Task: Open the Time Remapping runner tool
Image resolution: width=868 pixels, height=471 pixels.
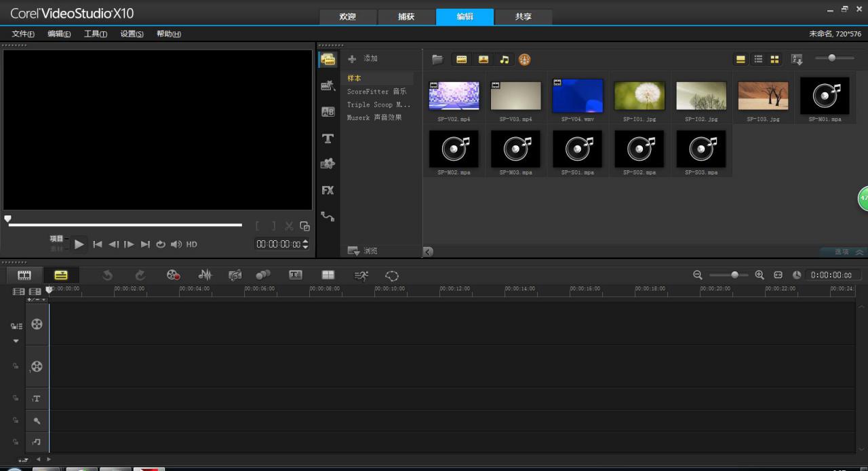Action: point(361,275)
